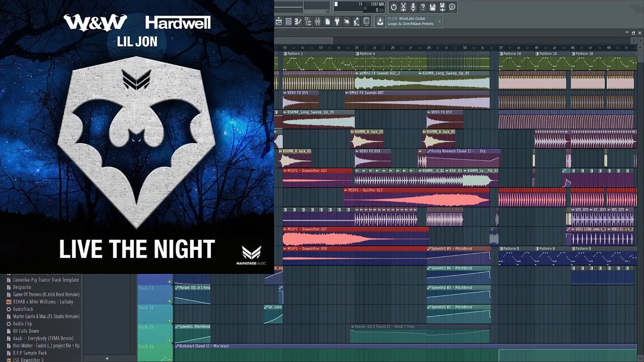Open clip menu of MSSP1 - Uplifter 023
Screen dimensions: 644x362
[346, 191]
